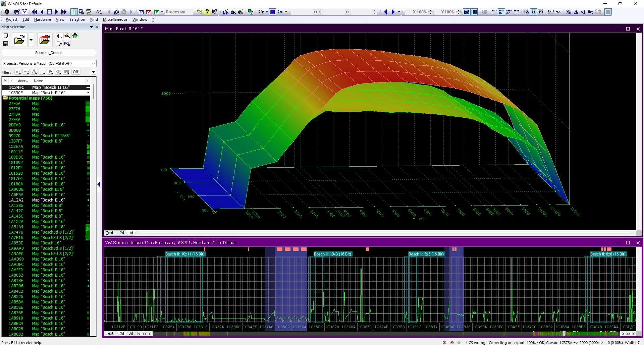Click the Session:_Default button
Image resolution: width=644 pixels, height=345 pixels.
click(x=49, y=53)
